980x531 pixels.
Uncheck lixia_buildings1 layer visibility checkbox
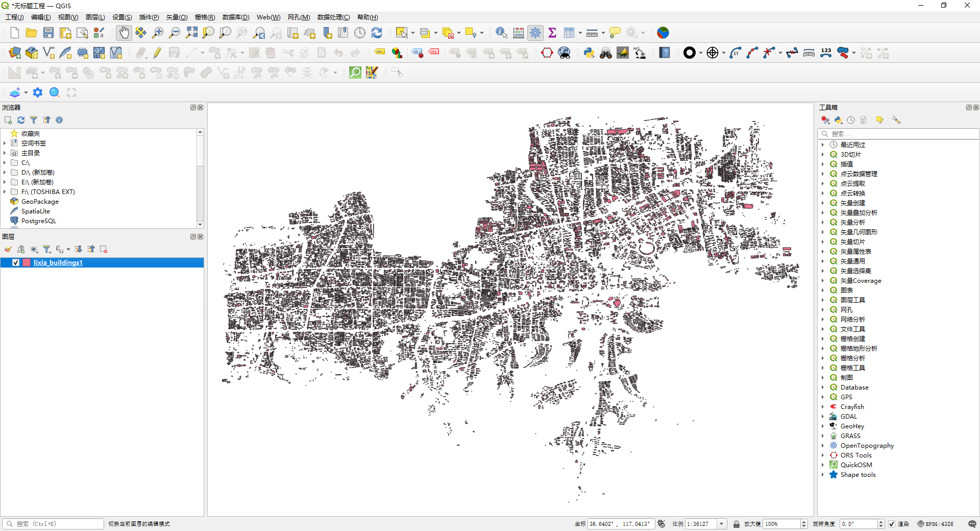point(16,262)
